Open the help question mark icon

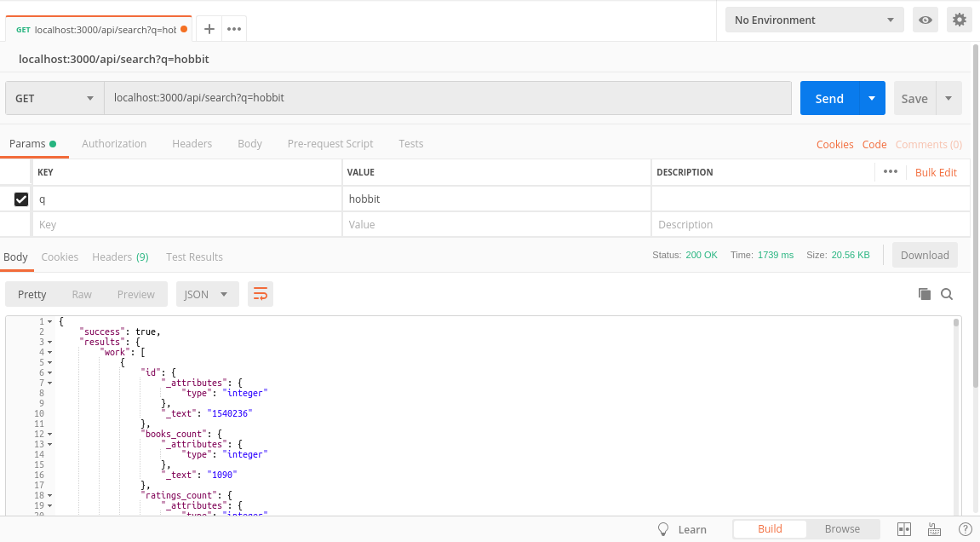point(965,529)
